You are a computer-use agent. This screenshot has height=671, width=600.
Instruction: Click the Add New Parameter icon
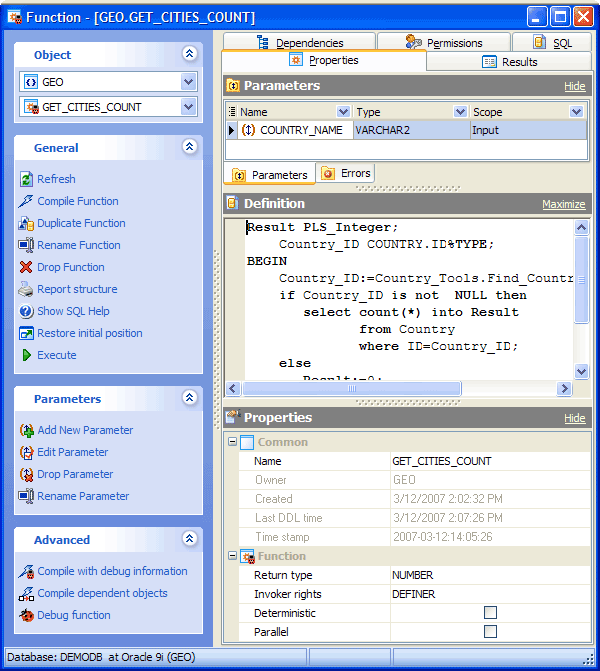[x=27, y=431]
